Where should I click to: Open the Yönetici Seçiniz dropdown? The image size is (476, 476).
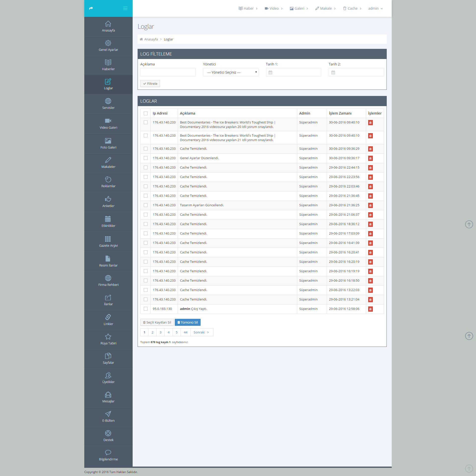231,72
